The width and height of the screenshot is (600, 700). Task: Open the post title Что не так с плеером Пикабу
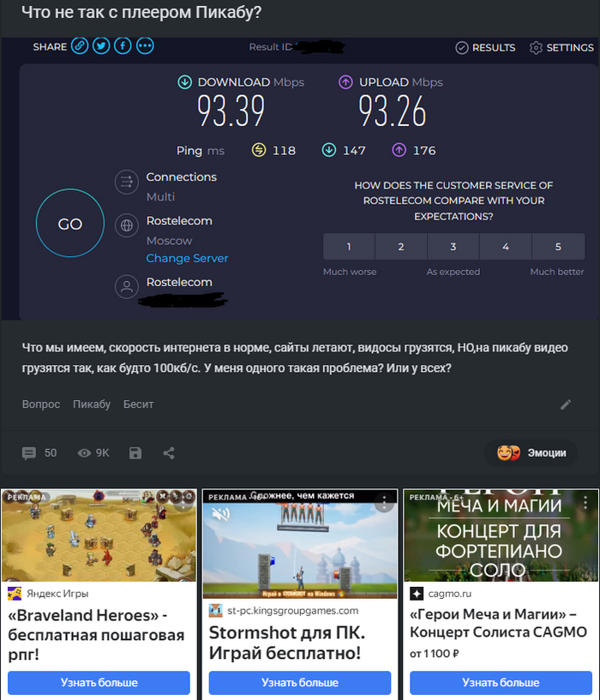141,12
